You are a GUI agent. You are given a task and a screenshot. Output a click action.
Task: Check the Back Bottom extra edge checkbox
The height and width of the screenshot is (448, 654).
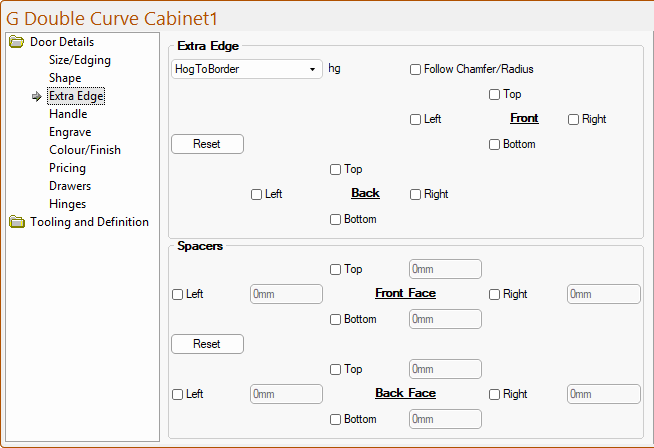tap(336, 219)
